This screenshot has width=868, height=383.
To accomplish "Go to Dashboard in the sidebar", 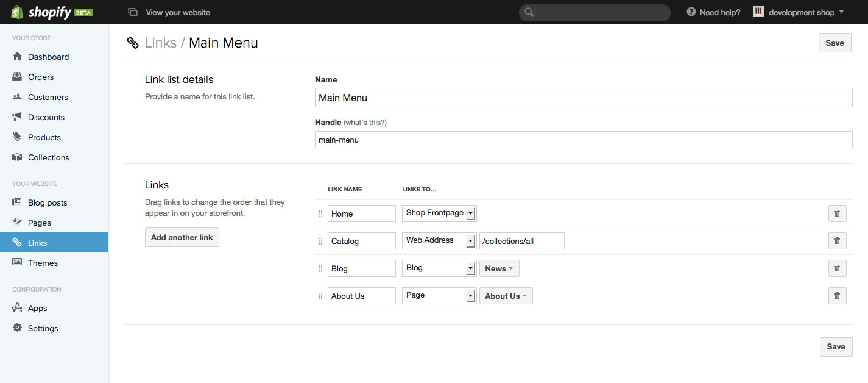I will [x=48, y=57].
